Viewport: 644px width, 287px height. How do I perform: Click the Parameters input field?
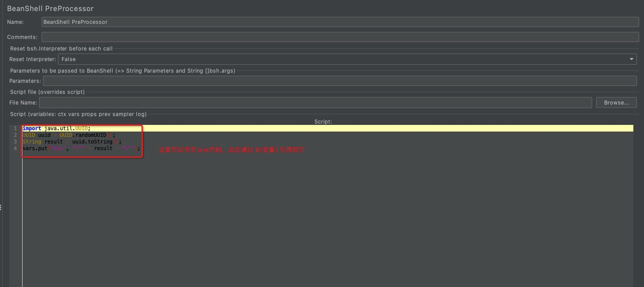tap(340, 81)
